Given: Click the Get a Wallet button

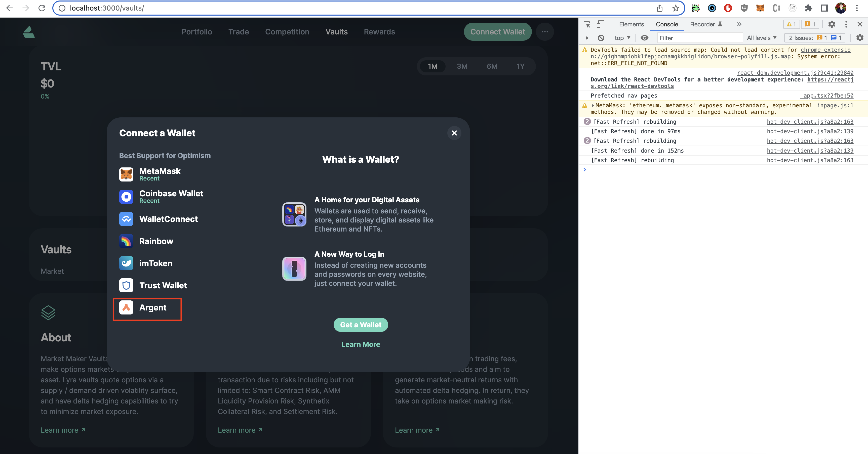Looking at the screenshot, I should (361, 325).
